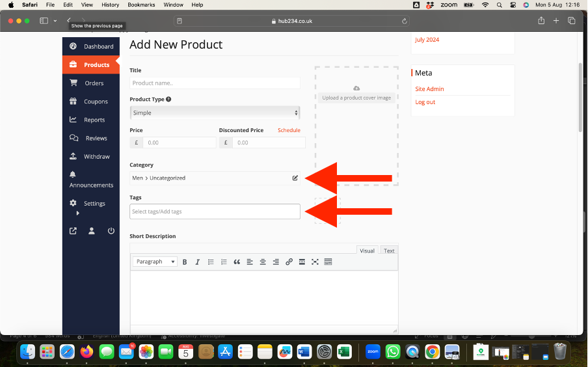Click the Site Admin link

(429, 88)
